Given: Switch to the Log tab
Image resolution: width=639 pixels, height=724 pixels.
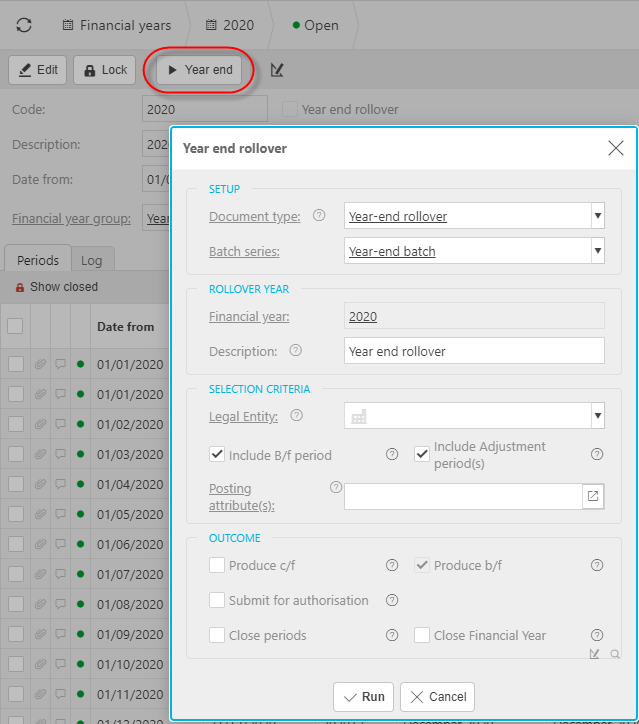Looking at the screenshot, I should click(x=92, y=260).
